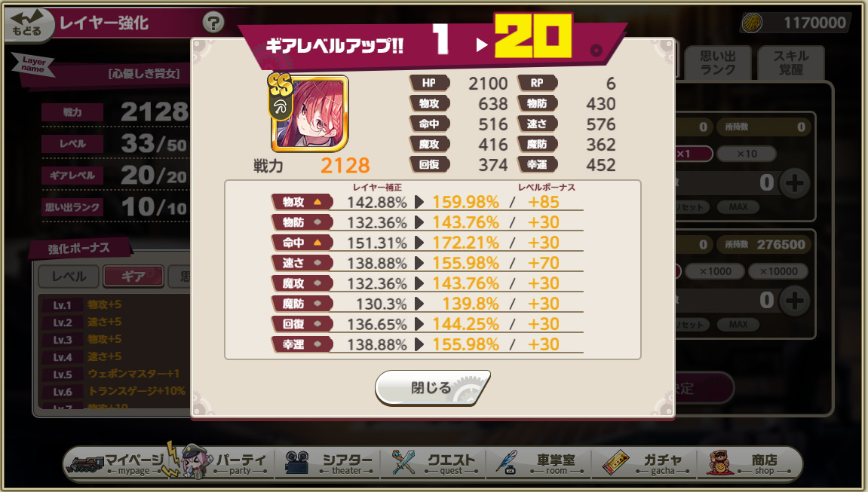The width and height of the screenshot is (868, 492).
Task: Switch to the 思い出ランク tab
Action: (x=717, y=63)
